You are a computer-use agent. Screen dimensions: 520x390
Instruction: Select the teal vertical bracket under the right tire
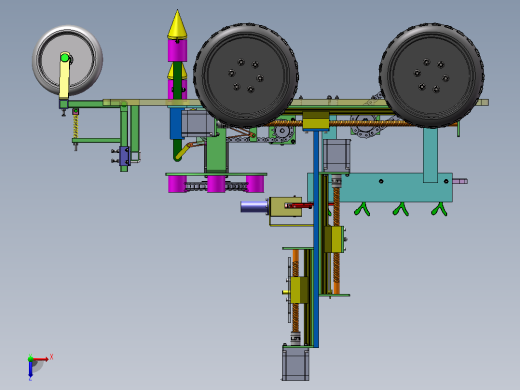coord(430,155)
